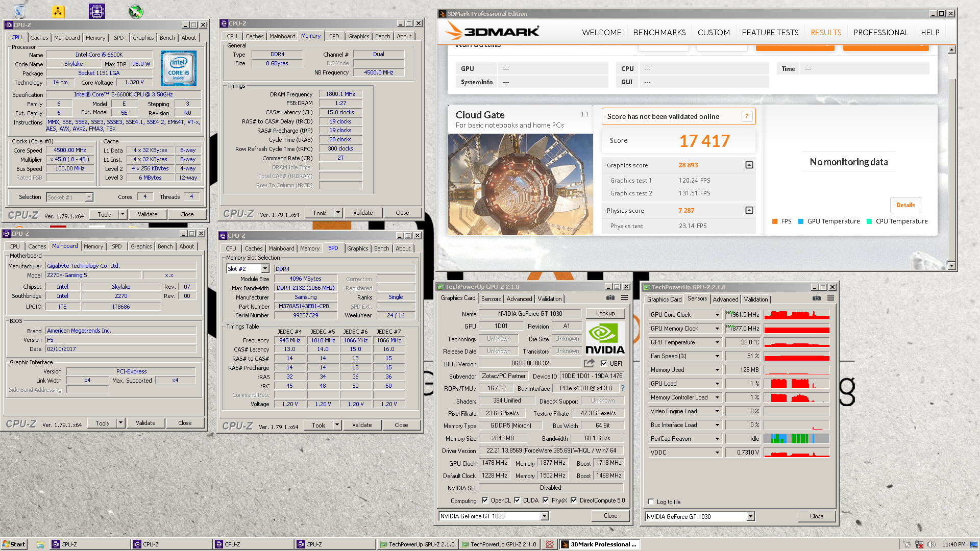980x551 pixels.
Task: Collapse the Physics score section in 3DMark
Action: [749, 210]
